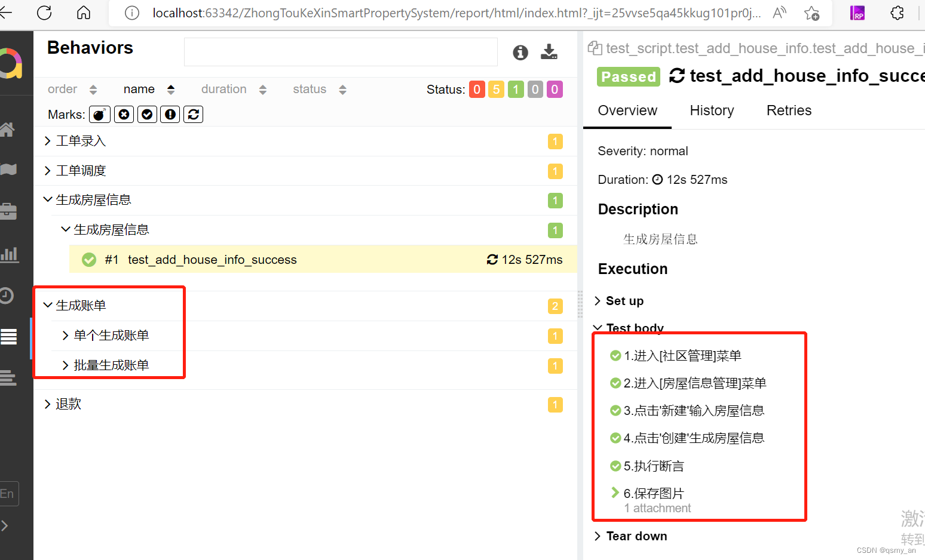Image resolution: width=925 pixels, height=560 pixels.
Task: Switch to the History tab
Action: 712,110
